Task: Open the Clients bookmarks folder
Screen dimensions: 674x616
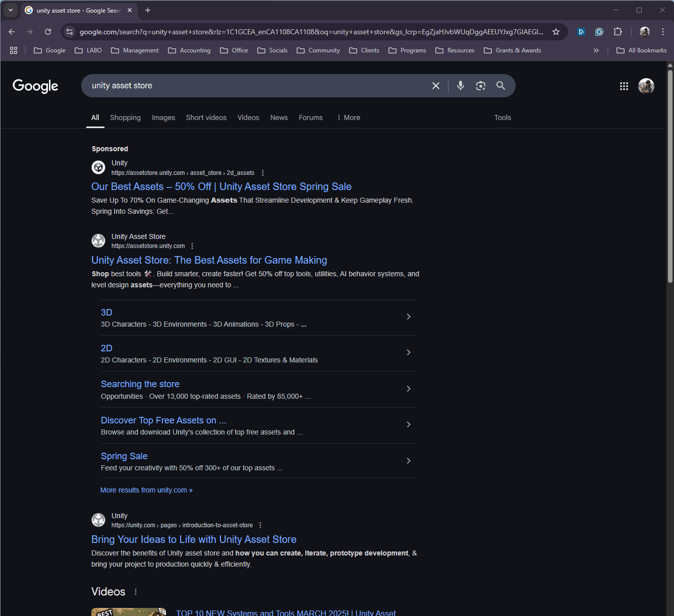Action: (364, 50)
